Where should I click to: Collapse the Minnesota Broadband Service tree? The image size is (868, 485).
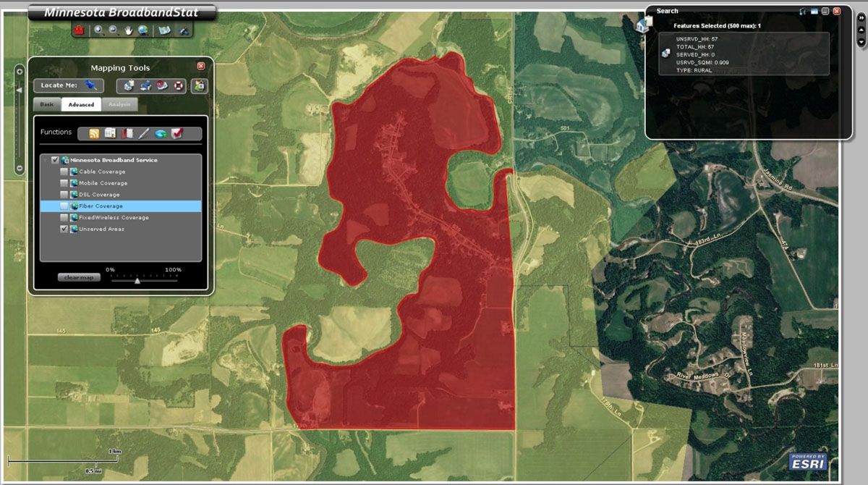pos(45,160)
